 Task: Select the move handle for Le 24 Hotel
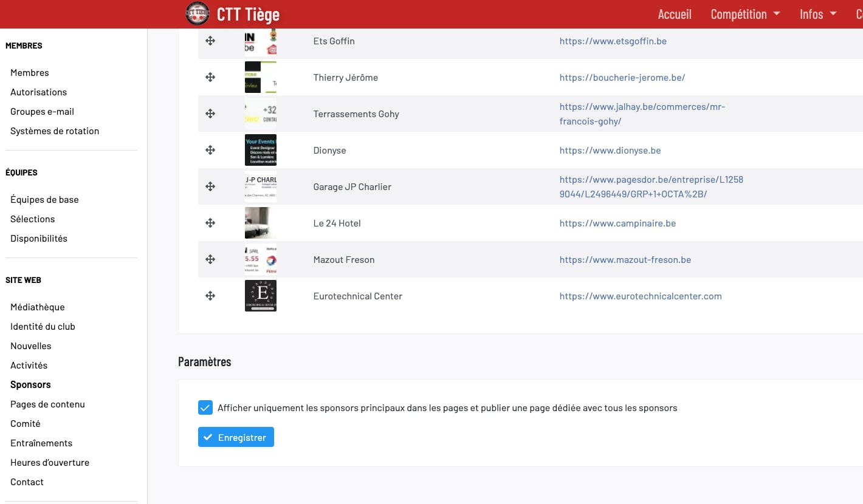pyautogui.click(x=210, y=223)
